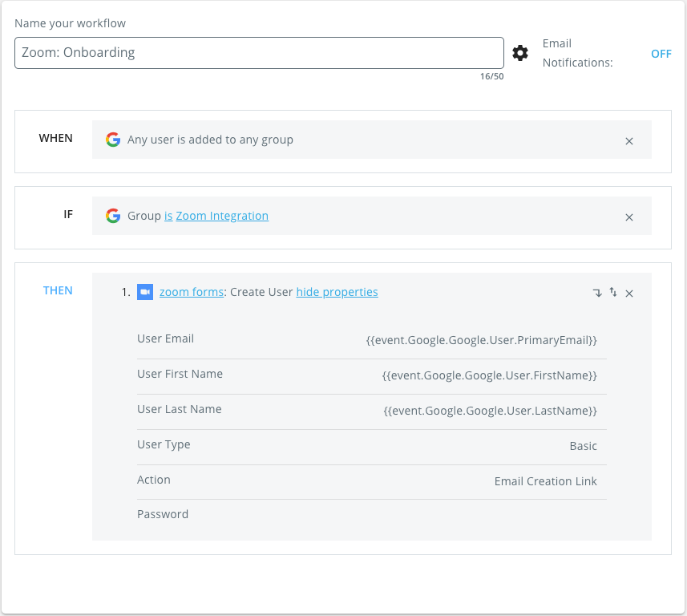Click the 'Name your workflow' label

click(x=70, y=23)
